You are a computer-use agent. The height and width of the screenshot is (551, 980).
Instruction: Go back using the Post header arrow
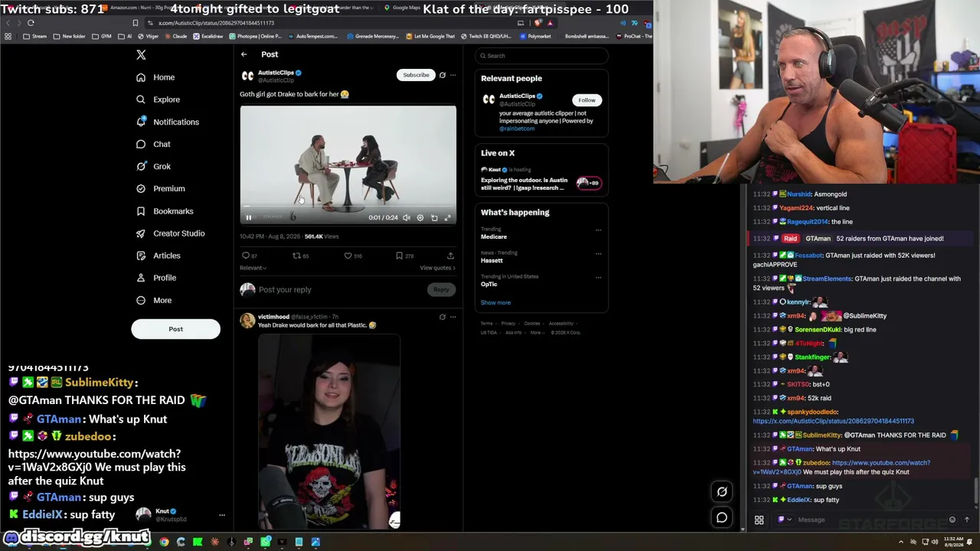click(x=243, y=54)
